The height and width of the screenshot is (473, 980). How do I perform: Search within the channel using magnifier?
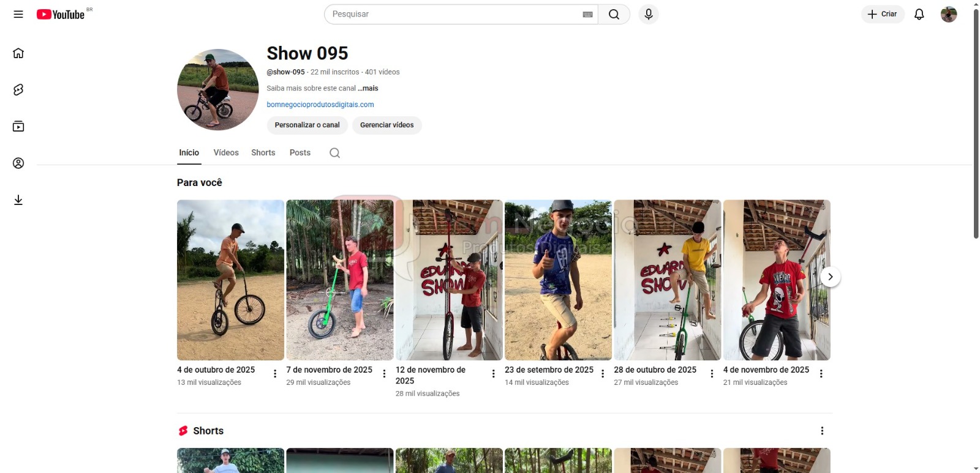[334, 153]
